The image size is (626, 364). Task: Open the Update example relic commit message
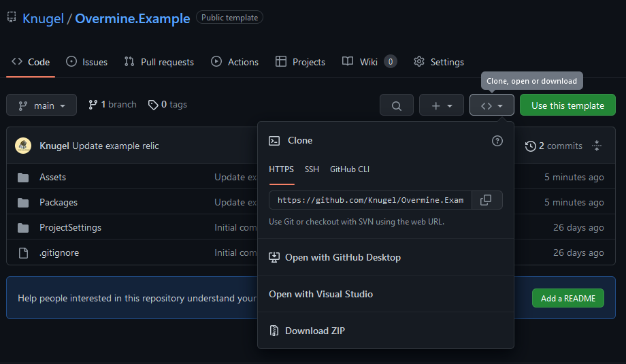pos(116,146)
